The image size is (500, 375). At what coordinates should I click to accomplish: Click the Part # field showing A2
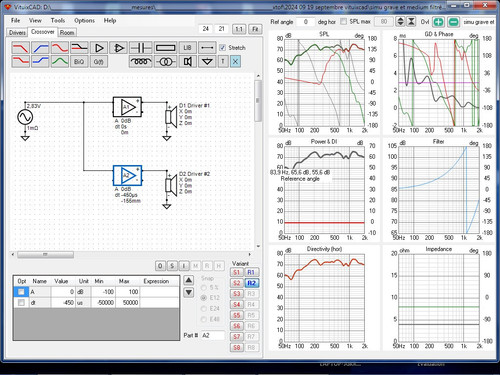[213, 335]
